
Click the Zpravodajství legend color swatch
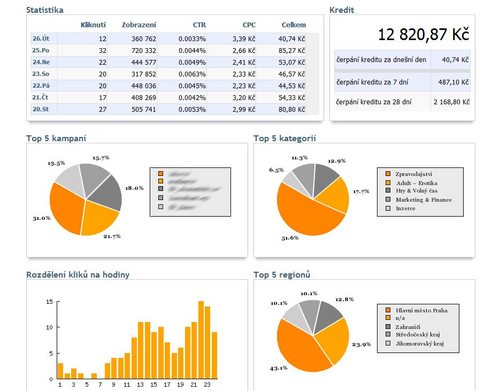pos(388,174)
